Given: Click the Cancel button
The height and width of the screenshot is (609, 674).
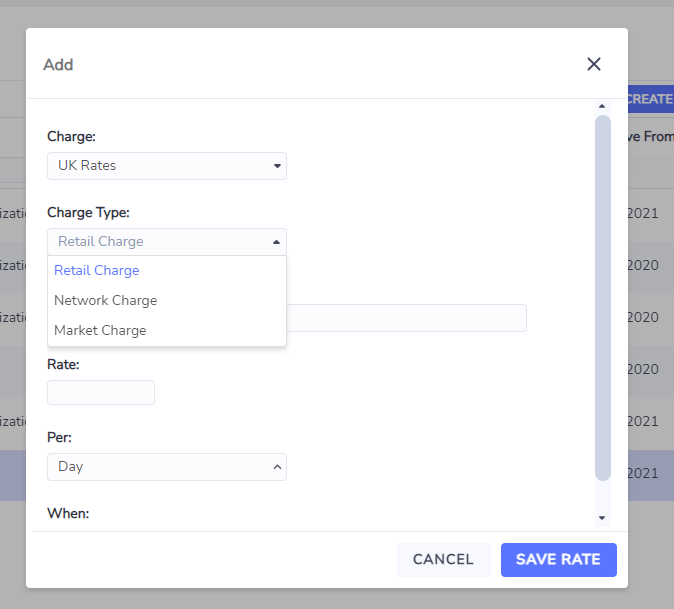Looking at the screenshot, I should point(444,560).
